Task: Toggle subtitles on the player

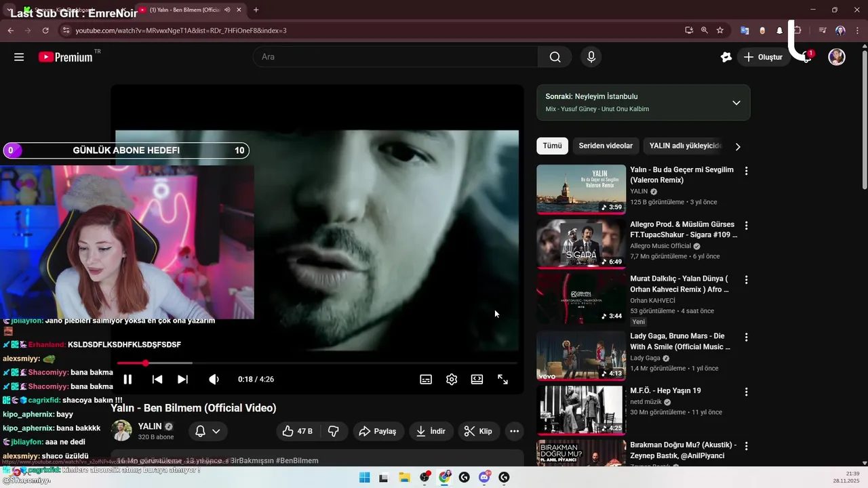Action: coord(426,380)
